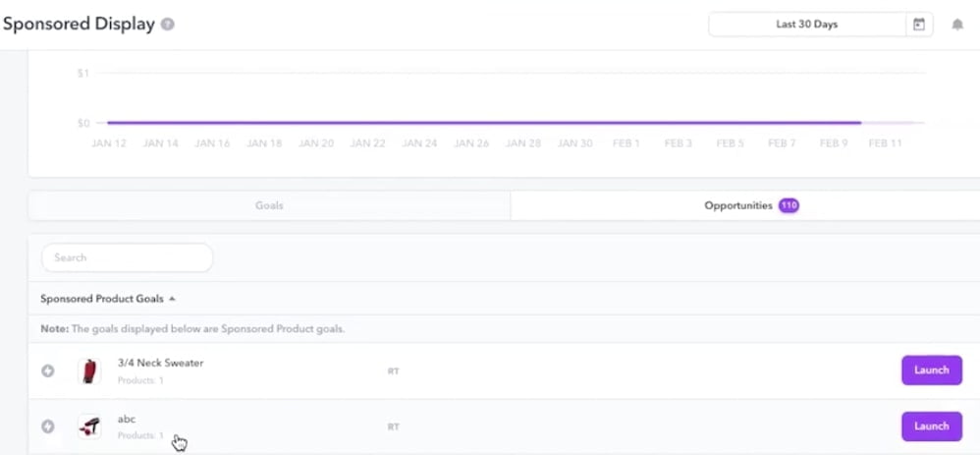The height and width of the screenshot is (455, 980).
Task: Switch to the Goals tab
Action: coord(269,205)
